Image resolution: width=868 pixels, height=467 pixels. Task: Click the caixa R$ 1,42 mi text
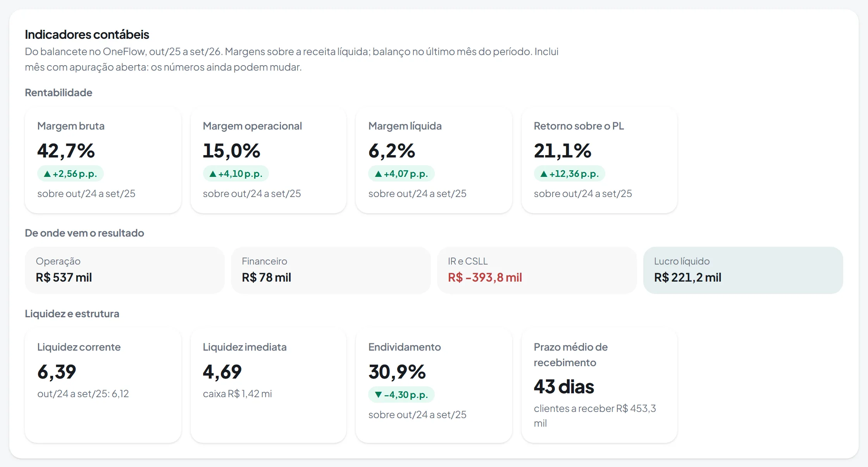coord(237,394)
